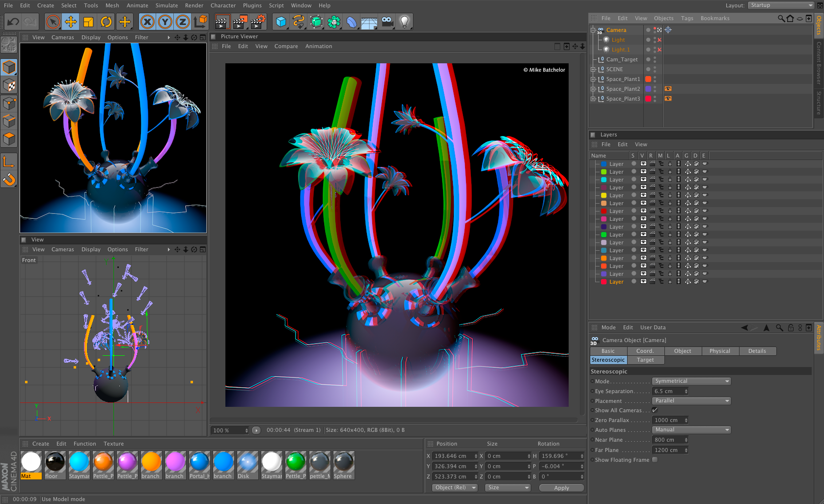Select Cam_Target in object list
824x504 pixels.
click(x=622, y=59)
